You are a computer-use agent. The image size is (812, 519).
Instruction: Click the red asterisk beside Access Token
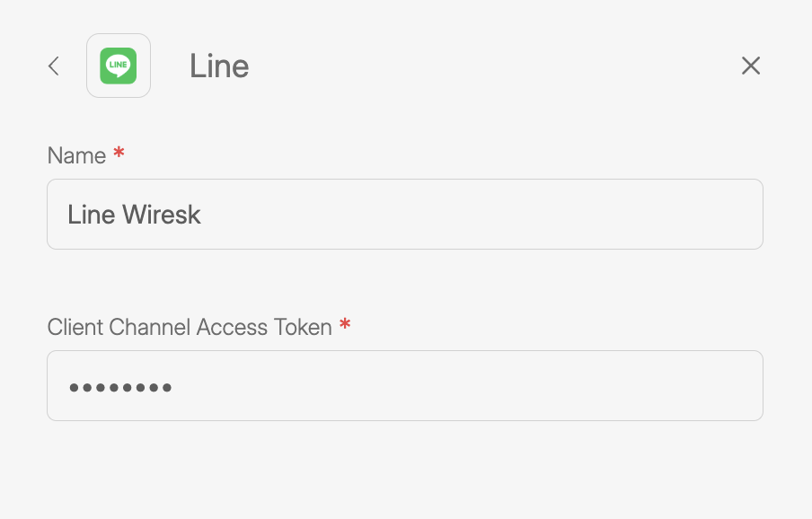tap(345, 326)
